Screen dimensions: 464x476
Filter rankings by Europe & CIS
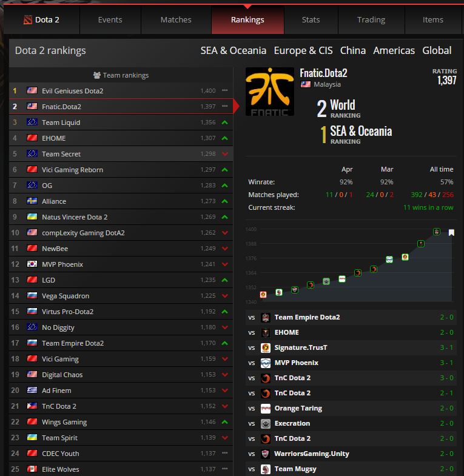coord(303,50)
